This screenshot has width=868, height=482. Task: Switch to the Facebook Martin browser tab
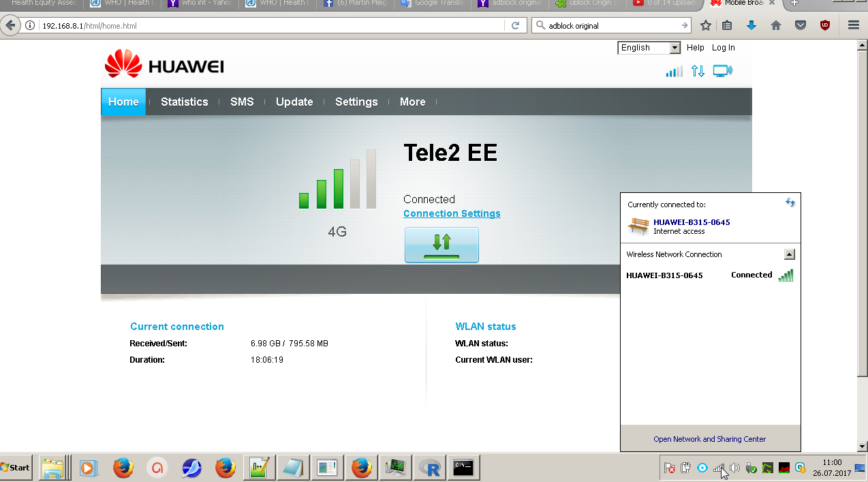354,3
